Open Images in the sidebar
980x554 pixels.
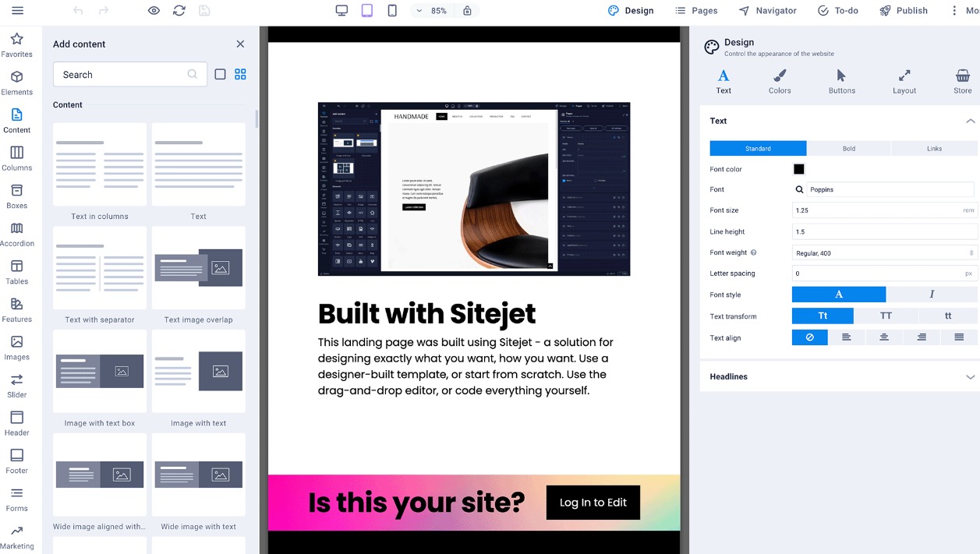tap(17, 348)
